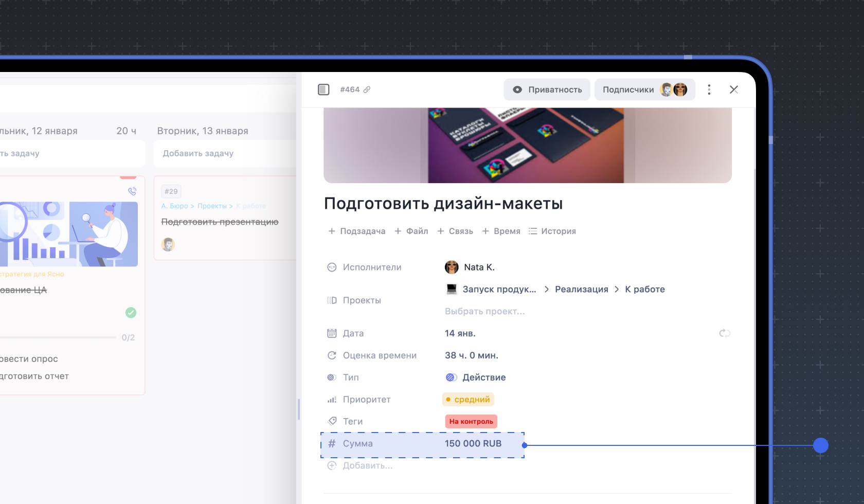Click the History list icon

click(x=533, y=231)
